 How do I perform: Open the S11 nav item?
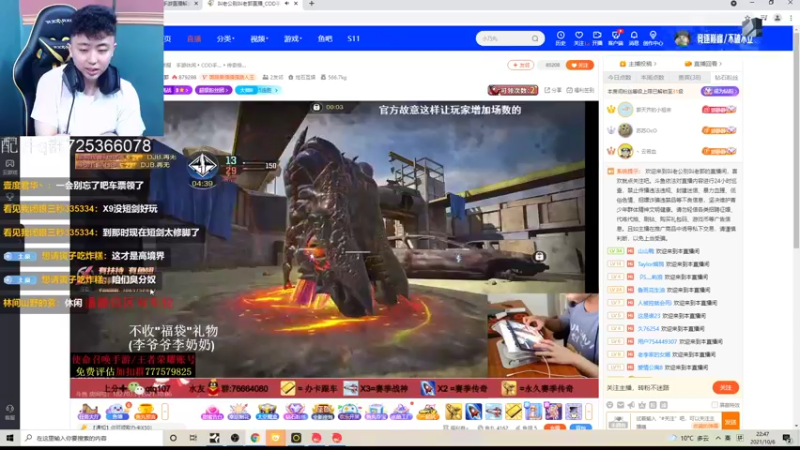coord(354,39)
